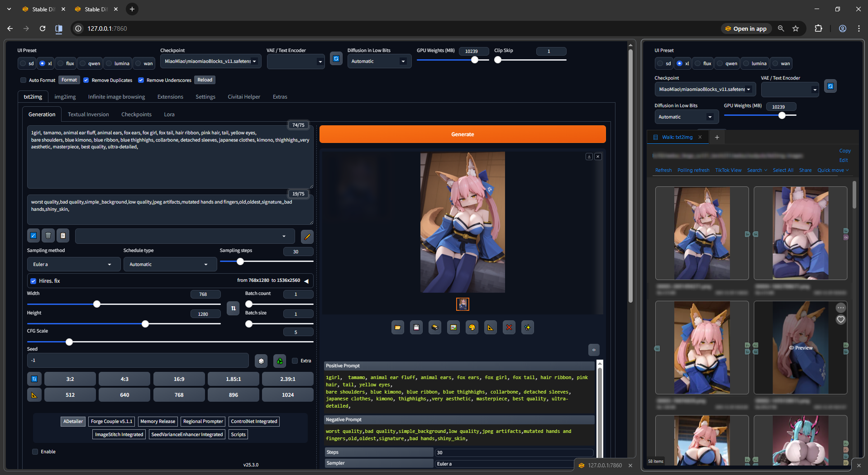Click the zip archive box icon
The height and width of the screenshot is (475, 868).
[x=435, y=328]
